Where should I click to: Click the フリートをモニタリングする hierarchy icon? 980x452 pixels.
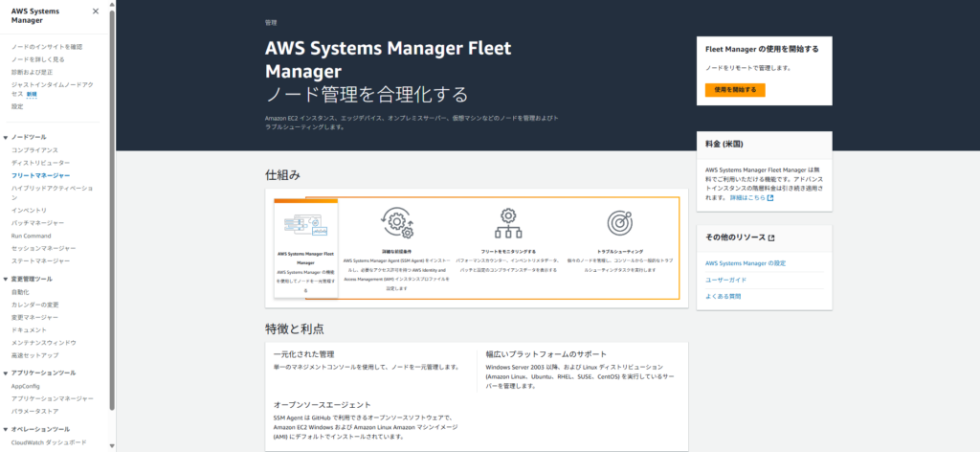click(x=508, y=224)
